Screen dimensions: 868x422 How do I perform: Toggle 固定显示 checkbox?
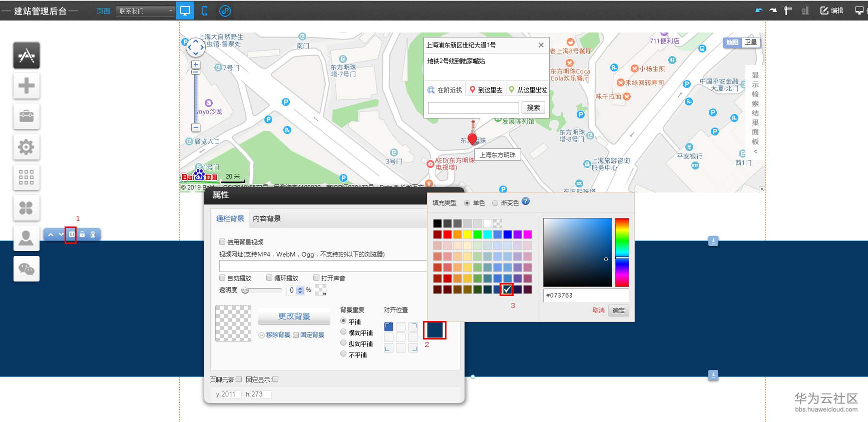(x=275, y=379)
